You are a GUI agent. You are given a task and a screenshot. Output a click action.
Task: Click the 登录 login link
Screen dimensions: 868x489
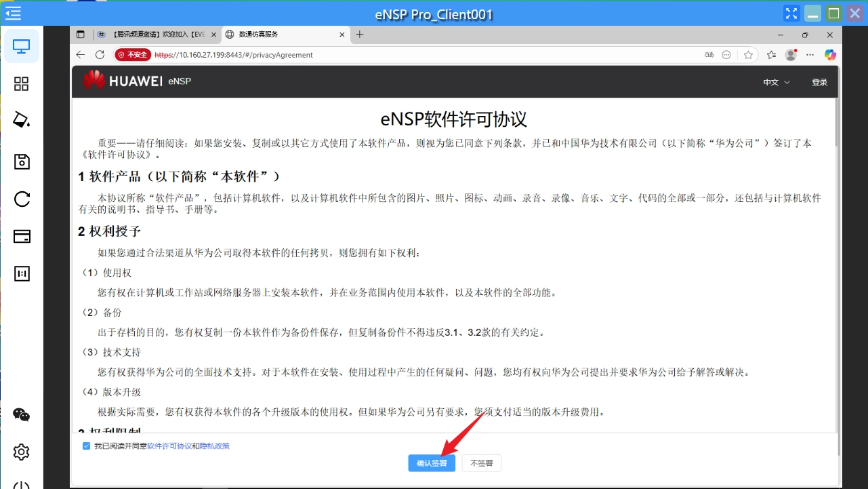[x=820, y=82]
